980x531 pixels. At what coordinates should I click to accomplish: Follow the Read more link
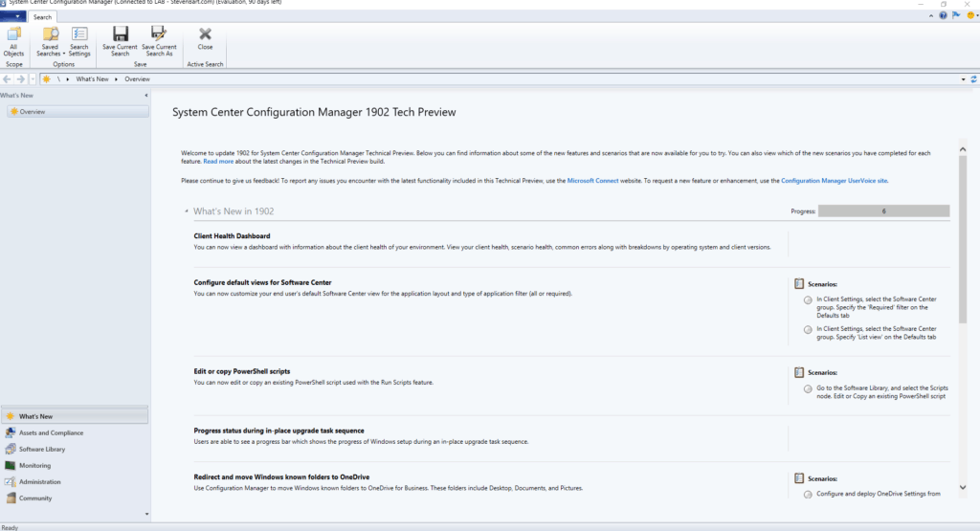click(x=218, y=161)
